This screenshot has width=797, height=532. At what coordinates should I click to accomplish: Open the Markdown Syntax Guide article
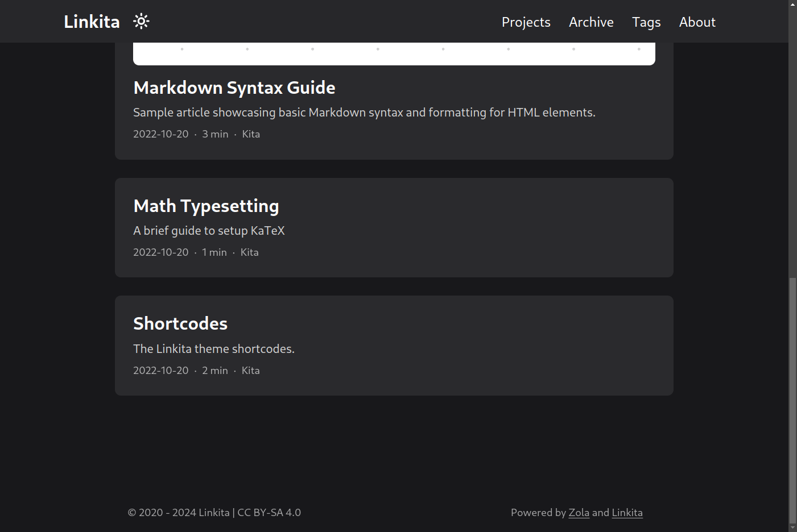(234, 88)
